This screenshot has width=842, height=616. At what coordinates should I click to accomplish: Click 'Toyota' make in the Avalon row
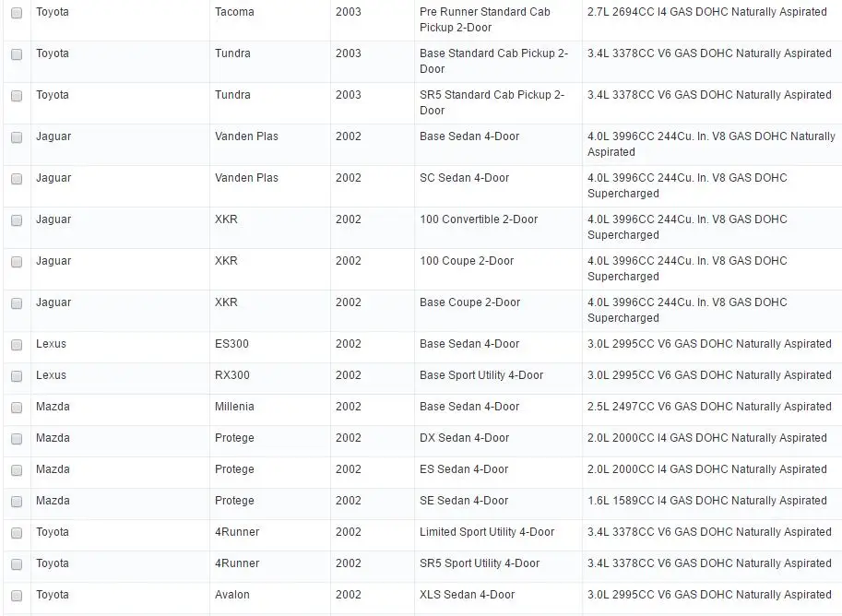(x=52, y=595)
